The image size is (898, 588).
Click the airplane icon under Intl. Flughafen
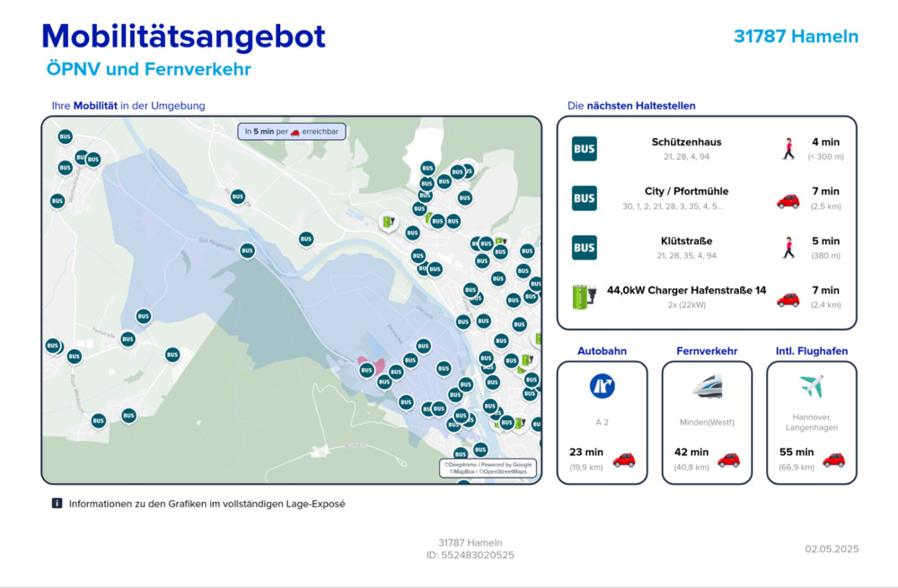812,386
